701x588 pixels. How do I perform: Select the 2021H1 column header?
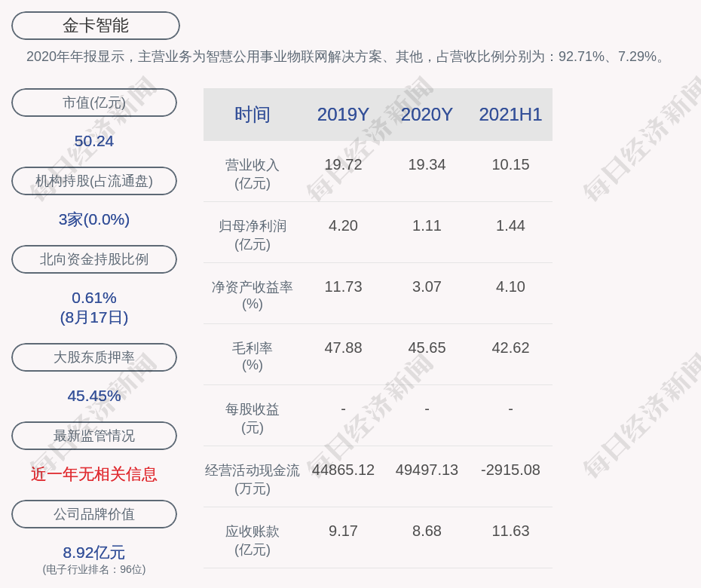click(510, 115)
